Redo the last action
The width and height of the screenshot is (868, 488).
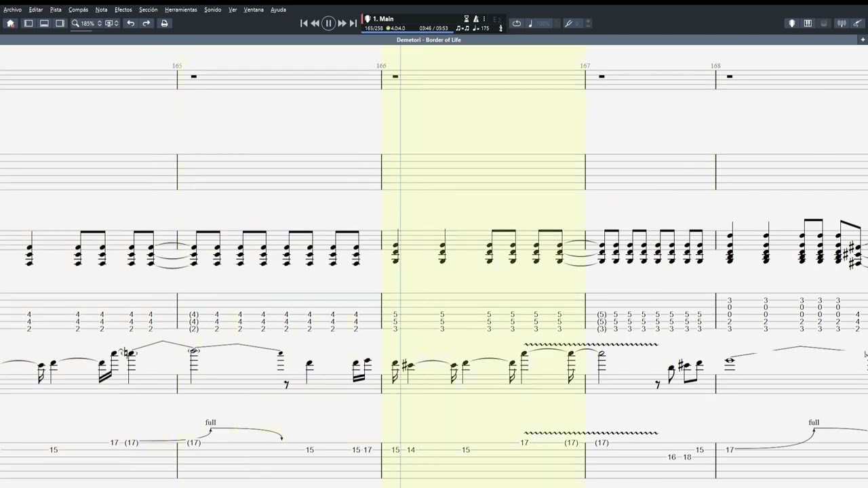146,23
